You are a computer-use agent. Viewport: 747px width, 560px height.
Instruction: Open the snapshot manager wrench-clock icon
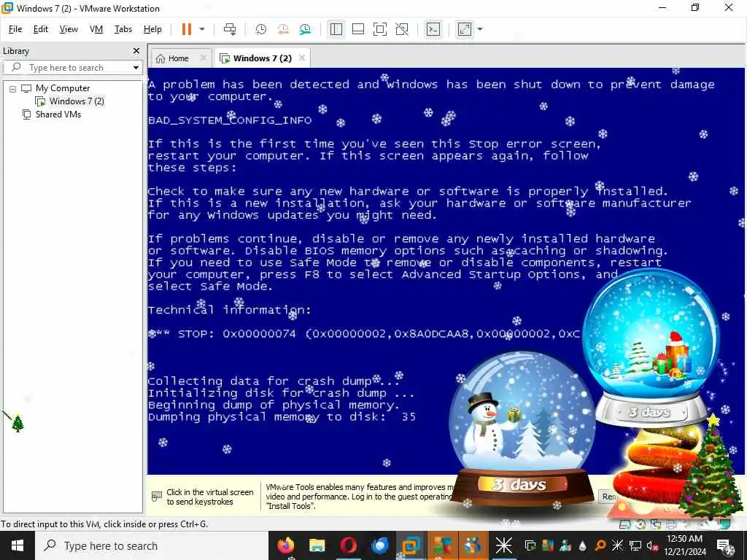[x=306, y=29]
